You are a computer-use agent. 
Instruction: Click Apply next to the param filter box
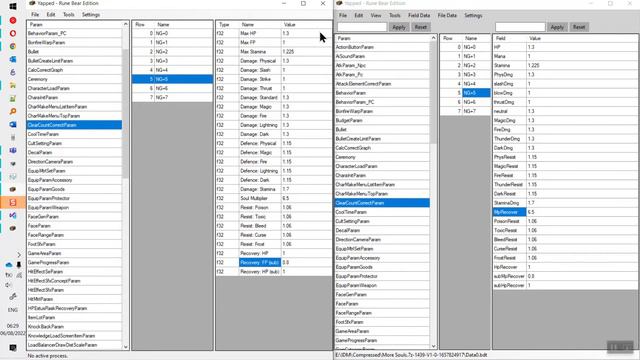click(x=399, y=27)
